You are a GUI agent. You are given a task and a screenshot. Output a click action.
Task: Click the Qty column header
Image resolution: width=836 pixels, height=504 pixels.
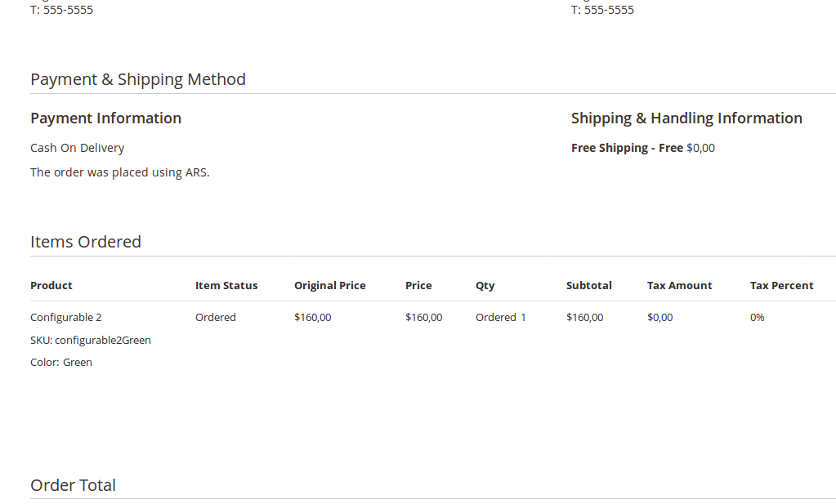tap(485, 285)
